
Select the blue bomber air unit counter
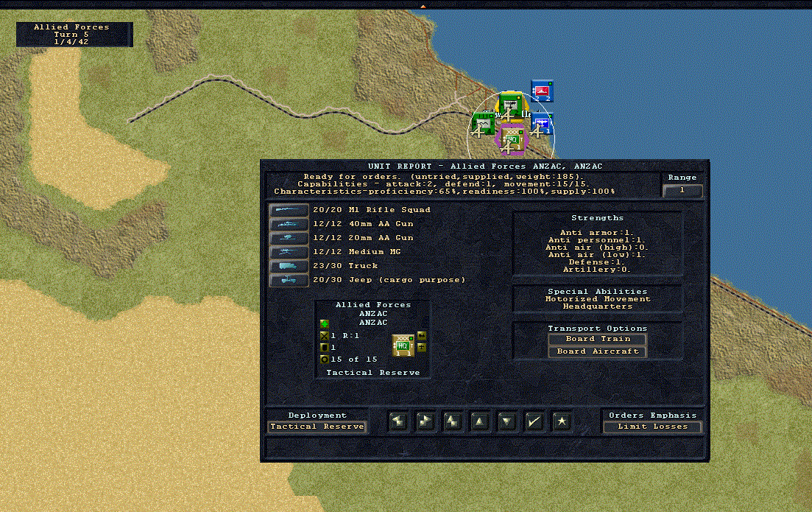pyautogui.click(x=543, y=125)
